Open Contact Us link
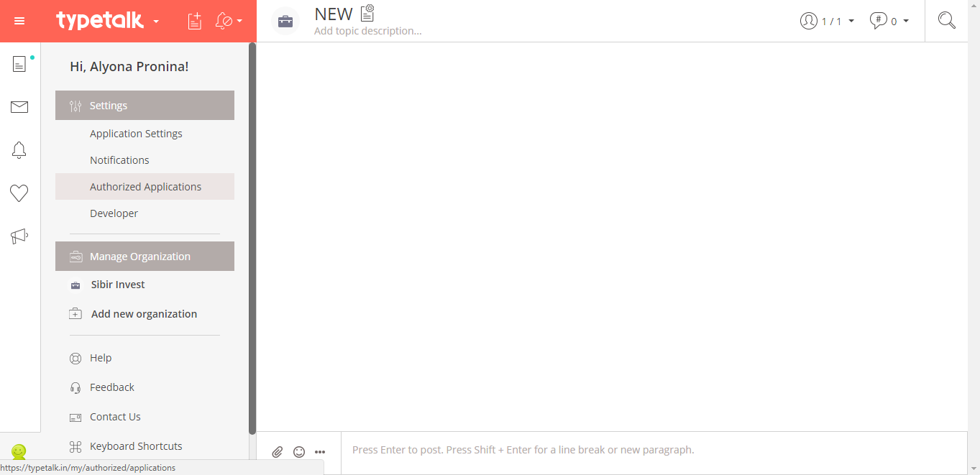980x475 pixels. click(x=115, y=417)
